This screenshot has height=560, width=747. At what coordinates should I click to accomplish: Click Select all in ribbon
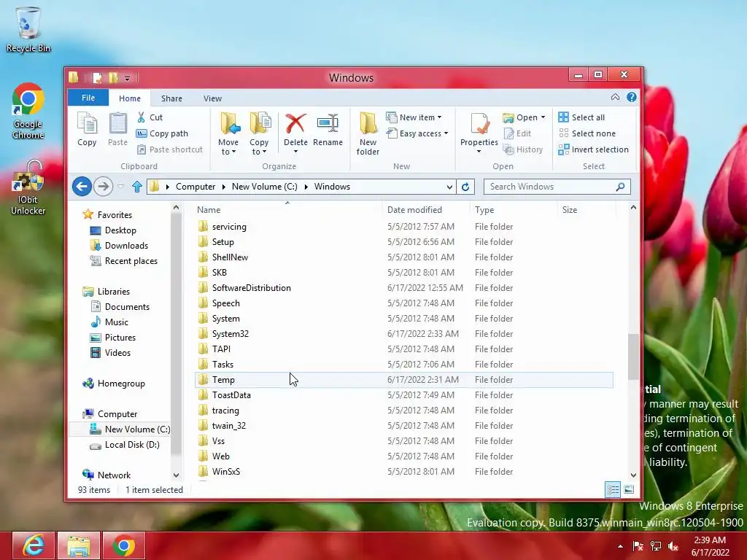click(x=581, y=117)
